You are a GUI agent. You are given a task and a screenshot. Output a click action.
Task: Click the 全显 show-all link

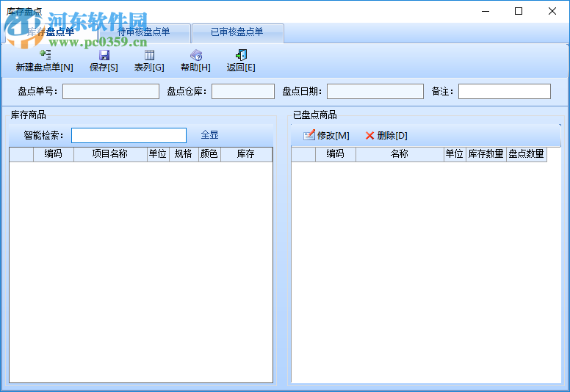pyautogui.click(x=209, y=135)
